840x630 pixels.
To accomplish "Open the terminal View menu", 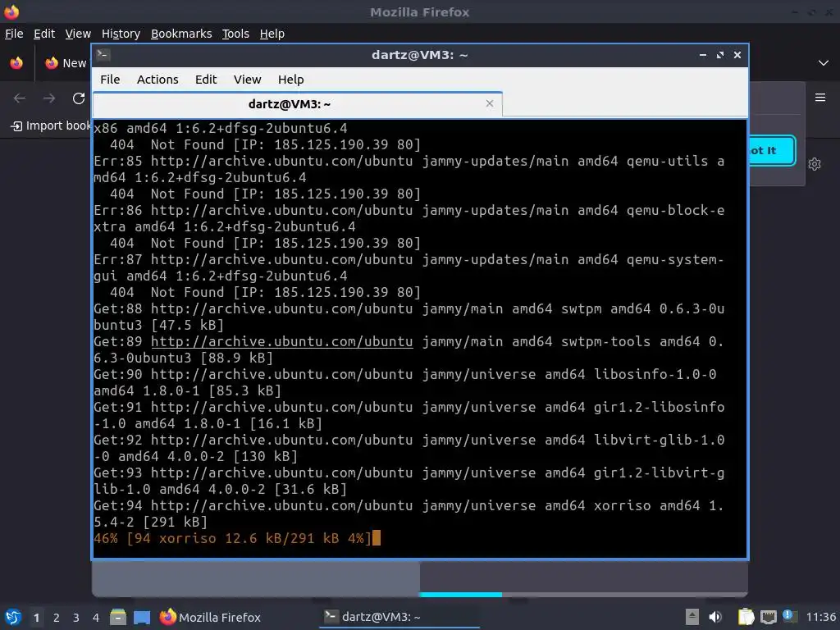I will (247, 80).
